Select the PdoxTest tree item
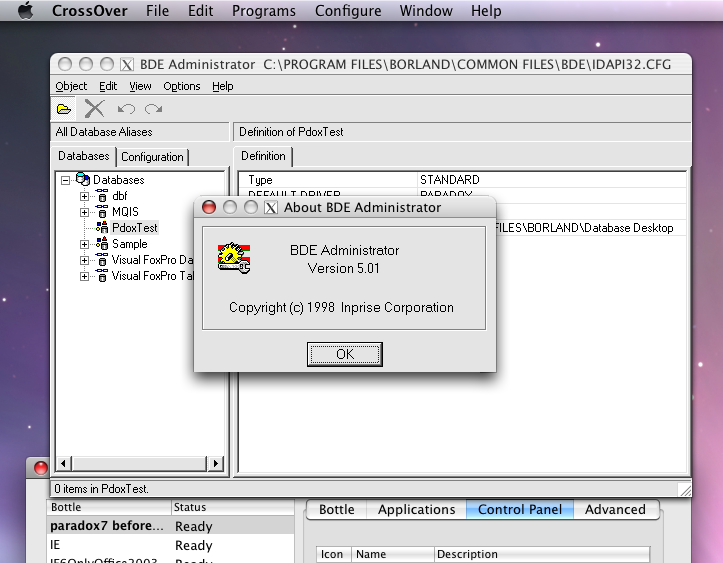The width and height of the screenshot is (723, 563). point(135,228)
